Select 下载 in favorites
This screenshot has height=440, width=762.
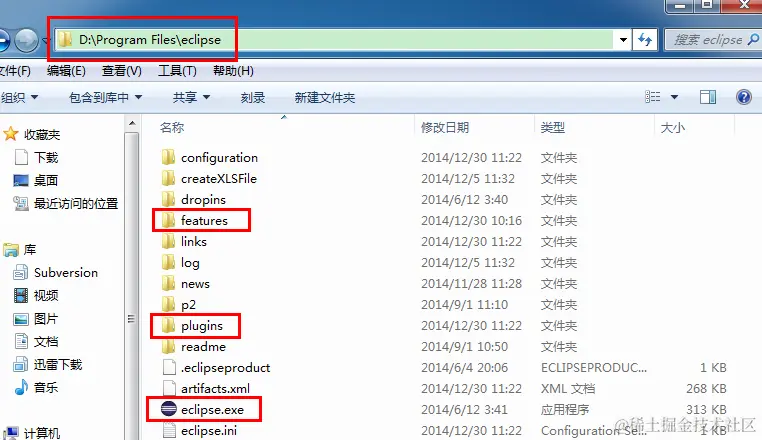[x=46, y=157]
